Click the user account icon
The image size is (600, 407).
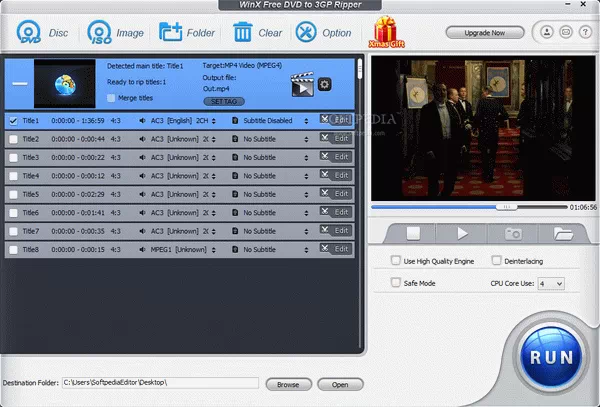545,32
